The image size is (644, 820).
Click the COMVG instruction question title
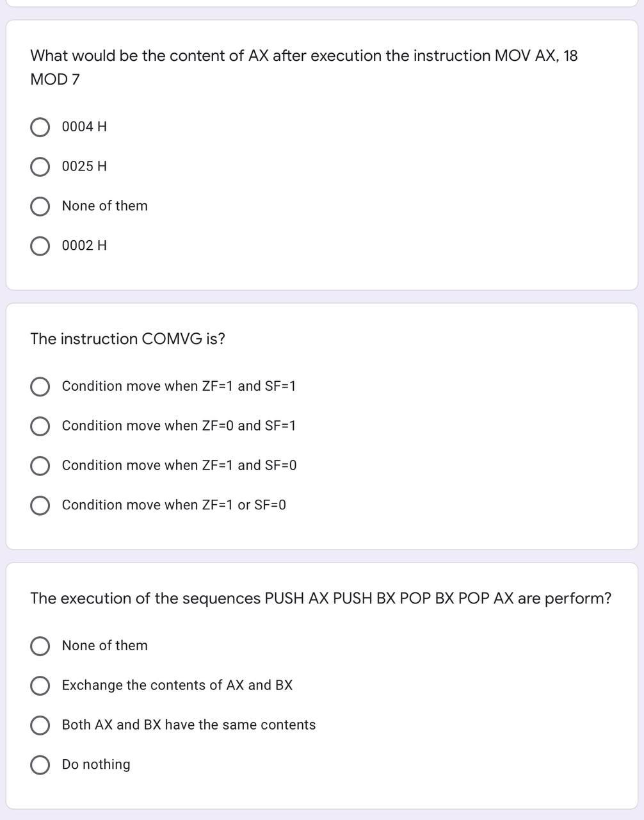click(128, 339)
